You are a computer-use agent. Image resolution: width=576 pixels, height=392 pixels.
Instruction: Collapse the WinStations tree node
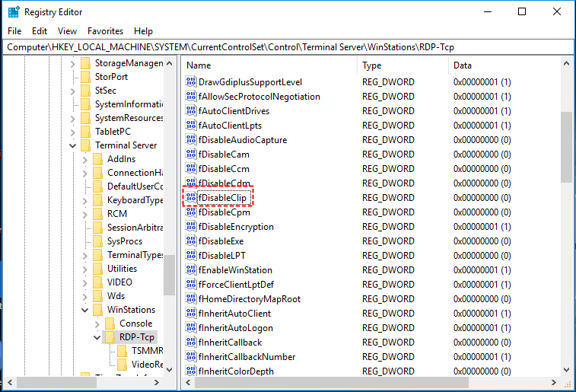(x=85, y=310)
